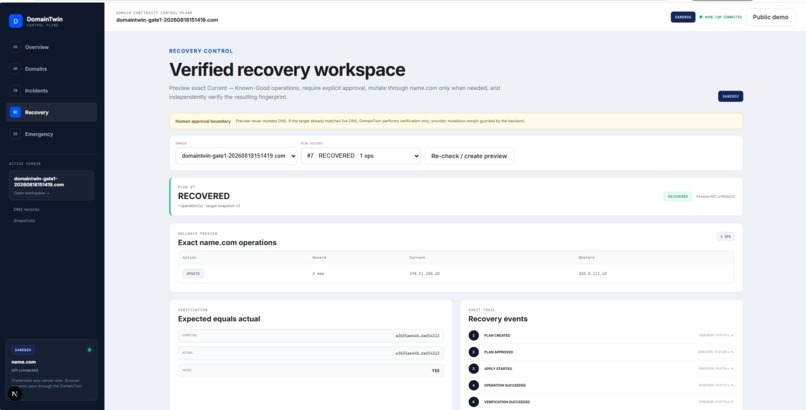Click the Emergency sidebar icon

15,134
